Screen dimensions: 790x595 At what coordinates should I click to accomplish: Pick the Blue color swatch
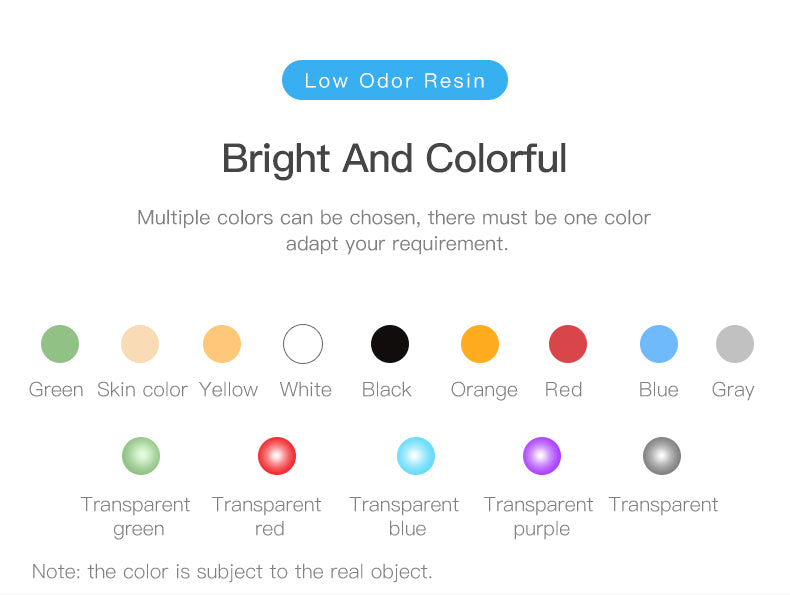point(659,344)
